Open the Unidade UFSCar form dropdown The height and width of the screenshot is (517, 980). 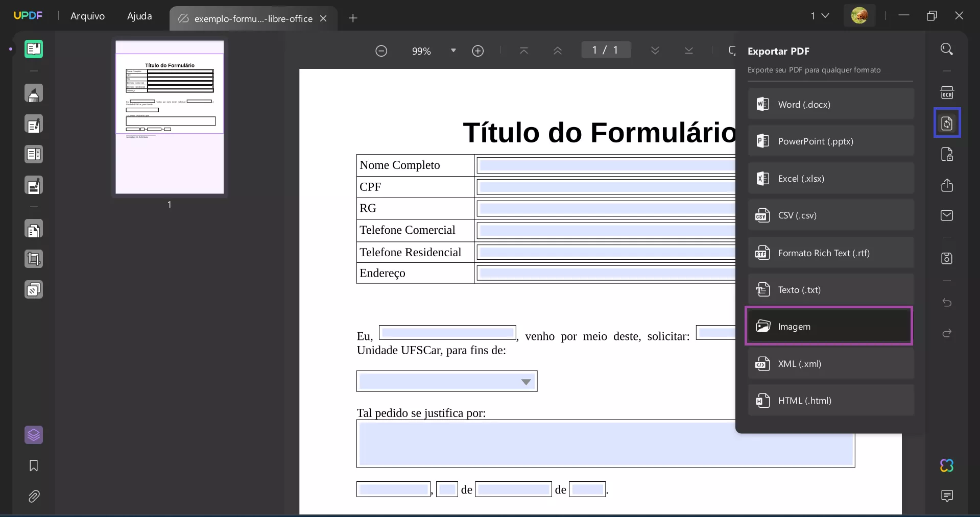pyautogui.click(x=526, y=382)
